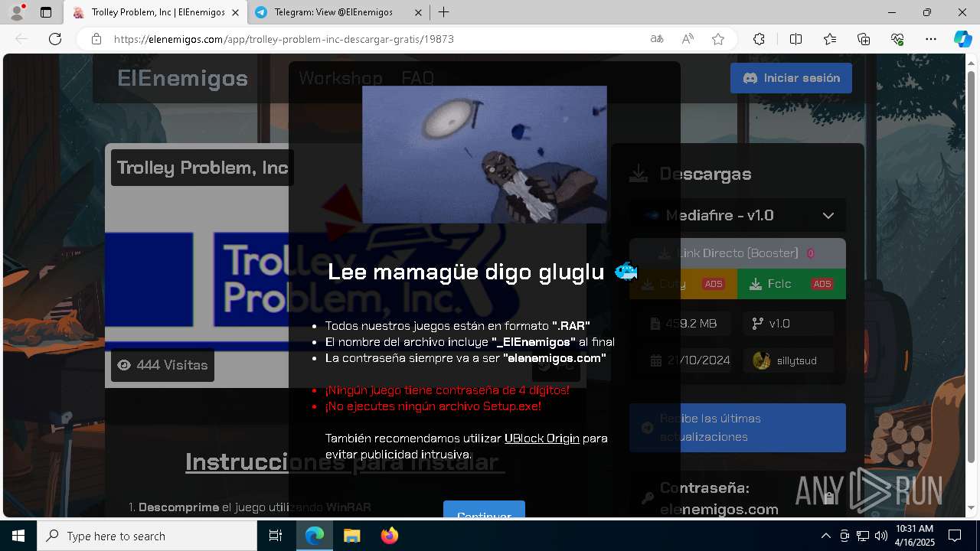Open the translate page icon
Screen dimensions: 980x551
pyautogui.click(x=657, y=39)
